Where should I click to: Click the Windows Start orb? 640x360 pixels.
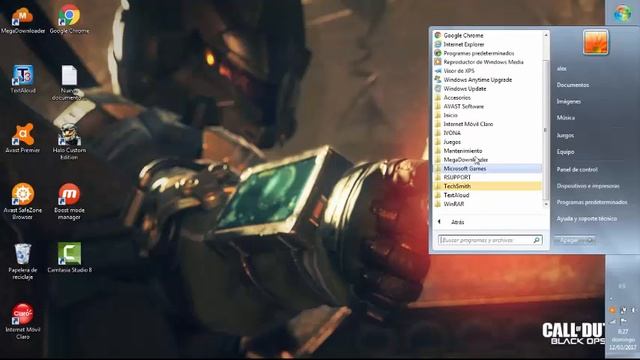click(x=622, y=14)
